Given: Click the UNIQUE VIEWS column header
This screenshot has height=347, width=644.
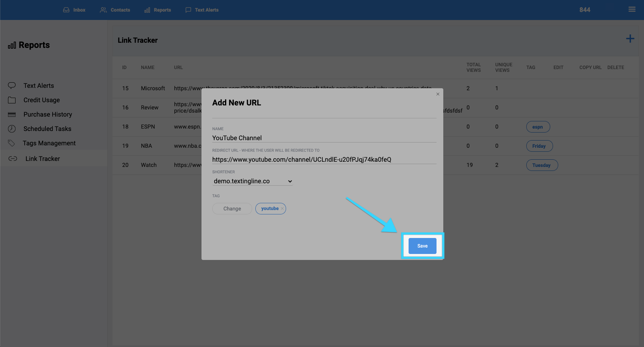Looking at the screenshot, I should click(x=504, y=67).
